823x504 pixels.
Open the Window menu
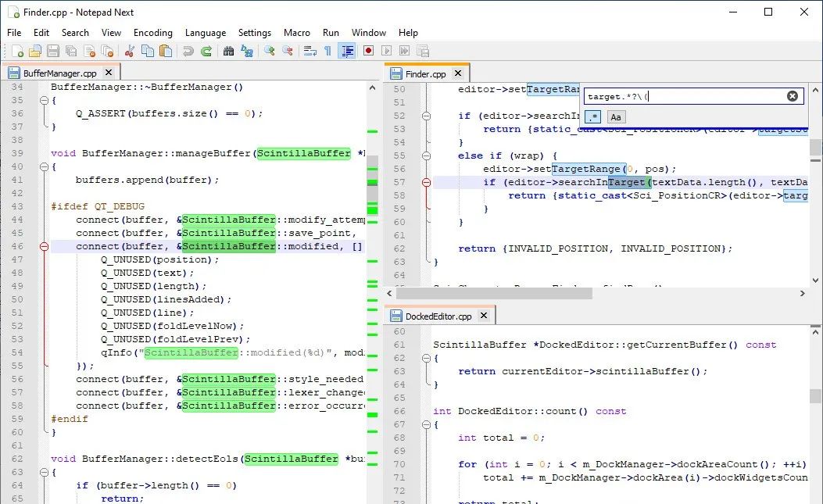point(368,33)
